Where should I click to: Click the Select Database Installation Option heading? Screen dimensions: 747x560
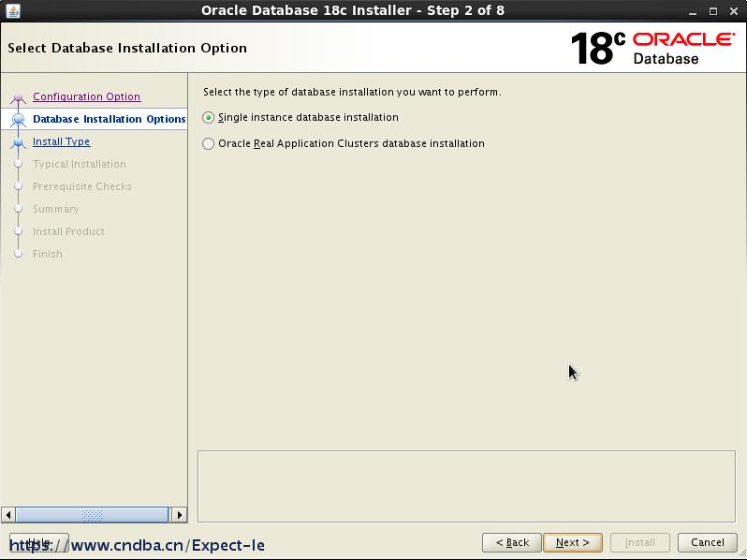pyautogui.click(x=127, y=48)
